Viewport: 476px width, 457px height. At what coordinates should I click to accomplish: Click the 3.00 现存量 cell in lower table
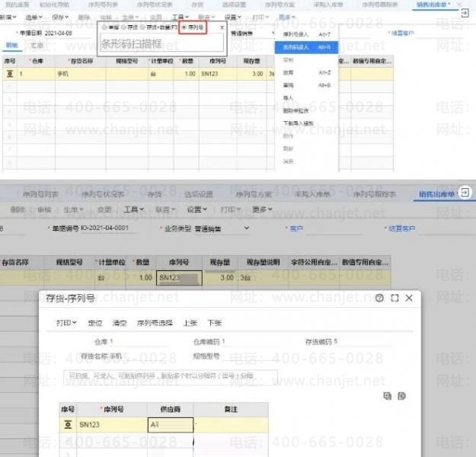click(220, 277)
